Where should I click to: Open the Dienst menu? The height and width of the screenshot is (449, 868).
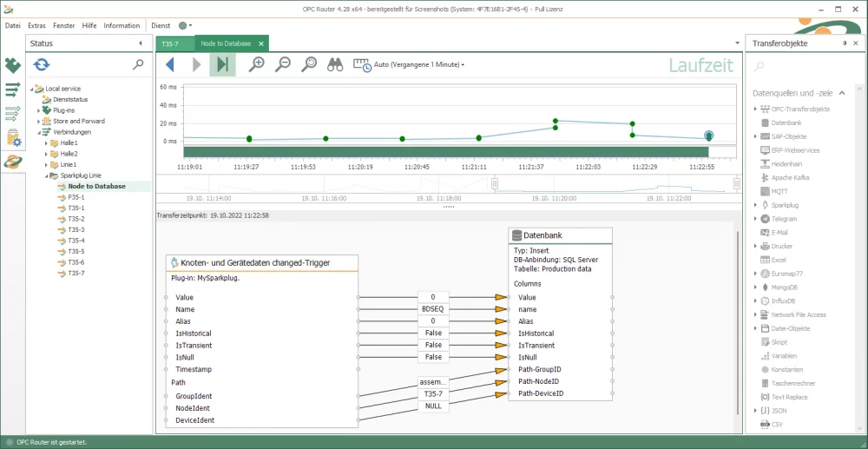tap(161, 25)
